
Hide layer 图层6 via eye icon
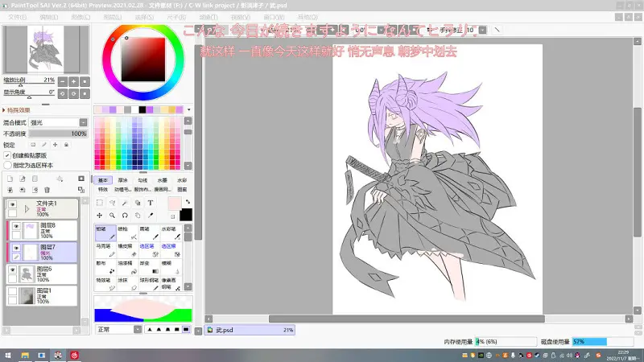(13, 269)
